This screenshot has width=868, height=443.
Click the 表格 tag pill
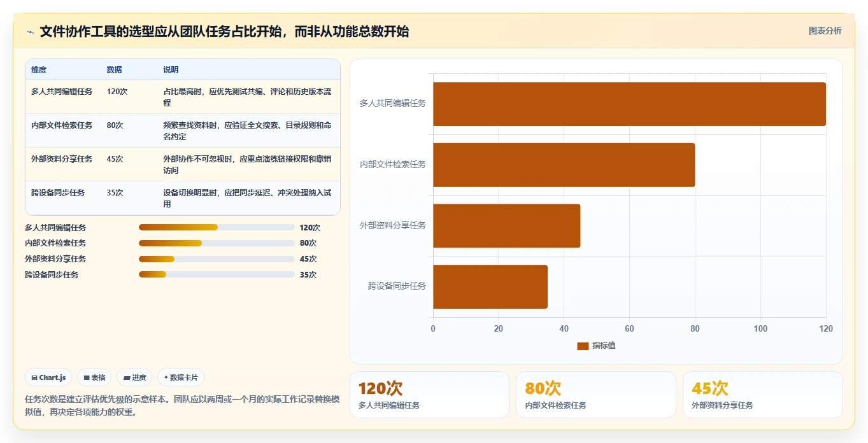click(94, 377)
